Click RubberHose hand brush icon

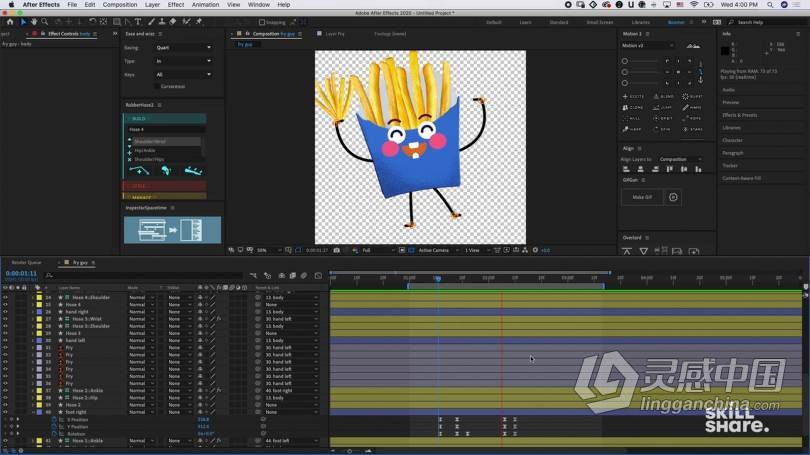pyautogui.click(x=193, y=170)
